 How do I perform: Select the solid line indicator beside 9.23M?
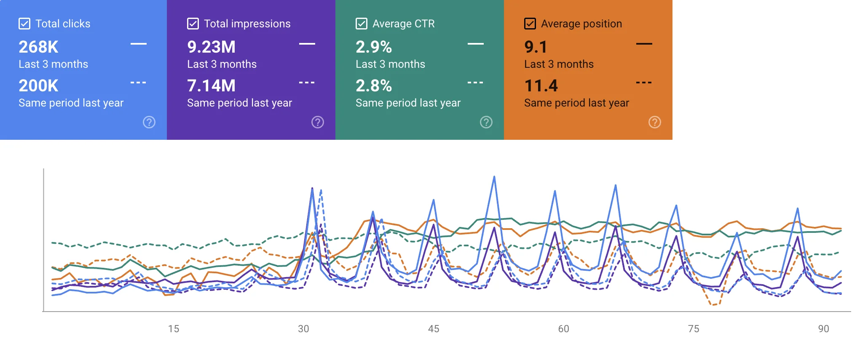coord(307,43)
